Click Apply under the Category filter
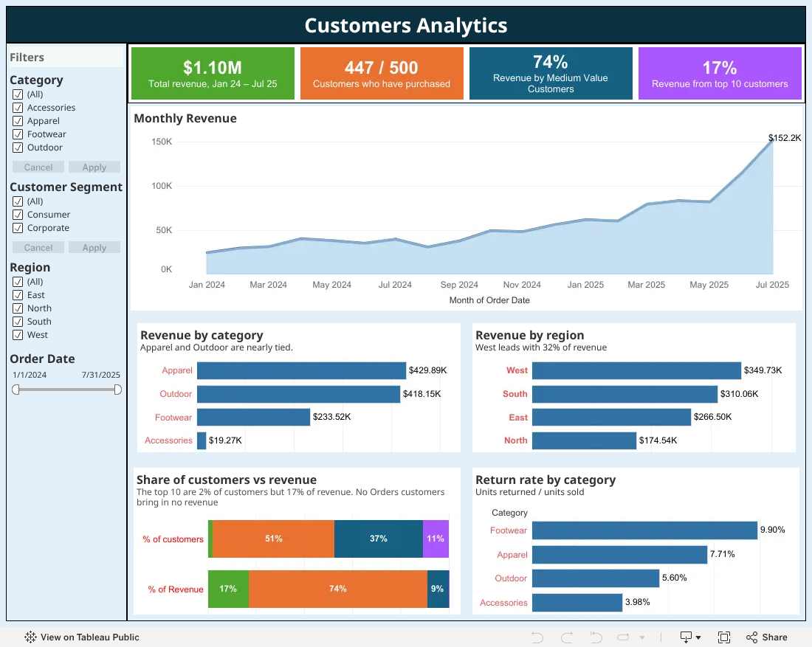Image resolution: width=812 pixels, height=647 pixels. click(94, 167)
